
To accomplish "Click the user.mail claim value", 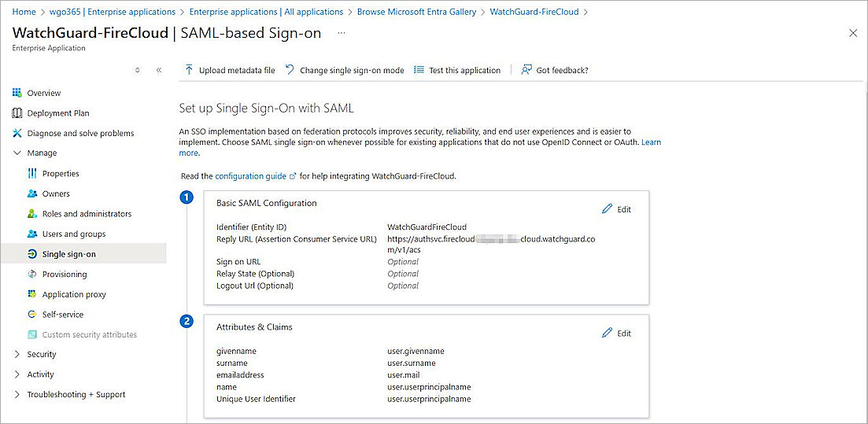I will coord(404,374).
